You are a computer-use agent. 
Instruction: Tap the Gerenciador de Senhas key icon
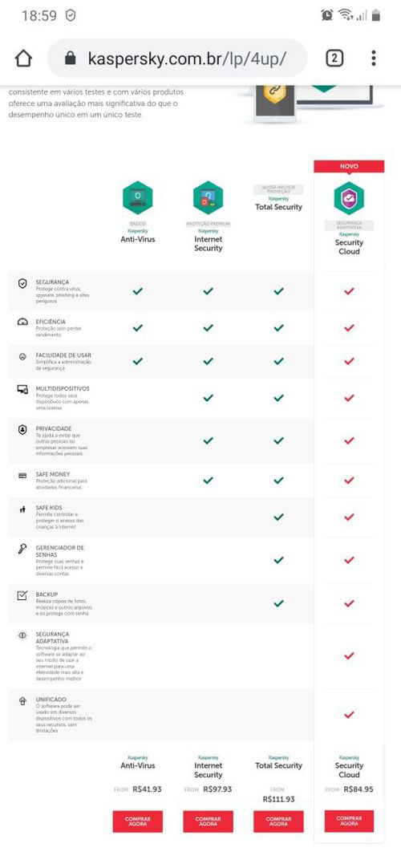click(x=22, y=549)
